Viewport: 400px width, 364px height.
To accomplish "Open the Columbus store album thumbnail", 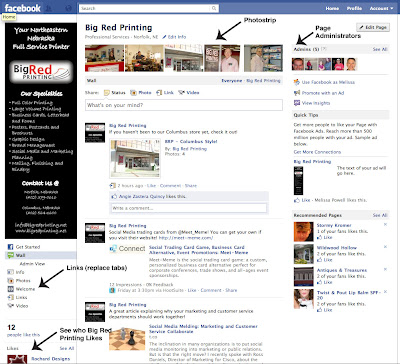I will (x=135, y=158).
